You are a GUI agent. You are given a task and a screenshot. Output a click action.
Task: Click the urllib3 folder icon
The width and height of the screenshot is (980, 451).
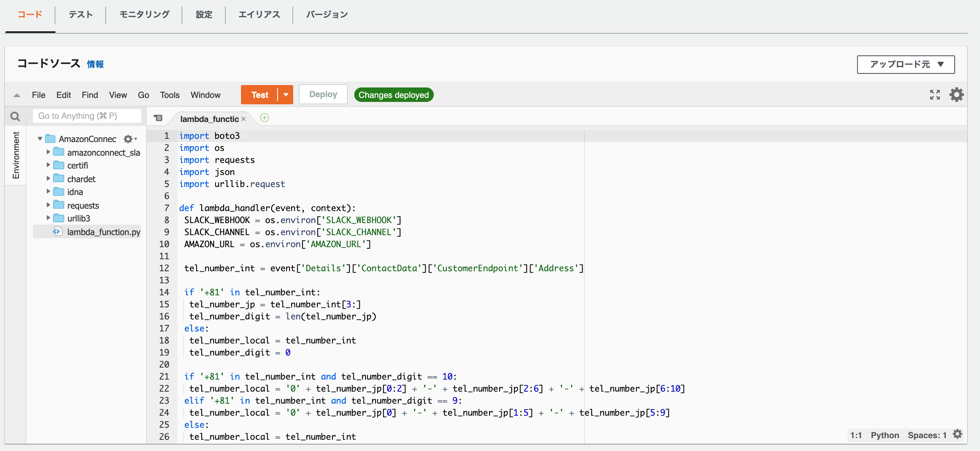point(59,218)
